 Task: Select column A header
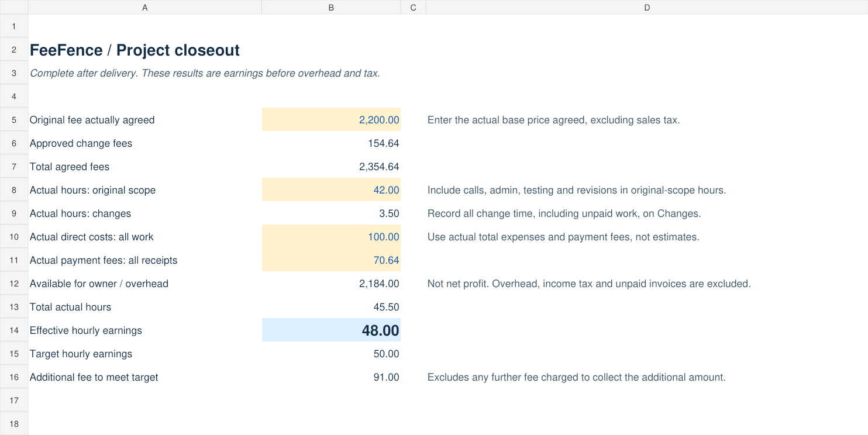tap(144, 7)
